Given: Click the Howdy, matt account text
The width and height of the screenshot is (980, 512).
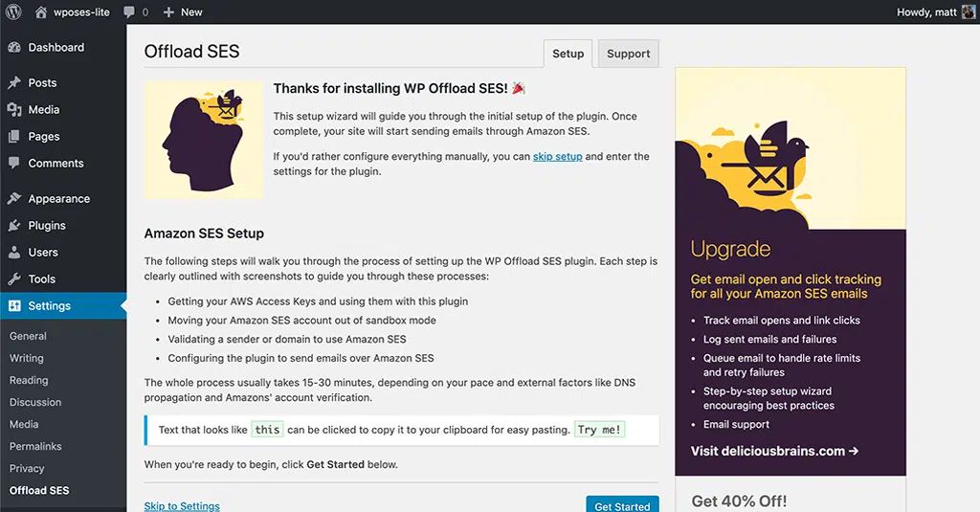Looking at the screenshot, I should point(926,11).
